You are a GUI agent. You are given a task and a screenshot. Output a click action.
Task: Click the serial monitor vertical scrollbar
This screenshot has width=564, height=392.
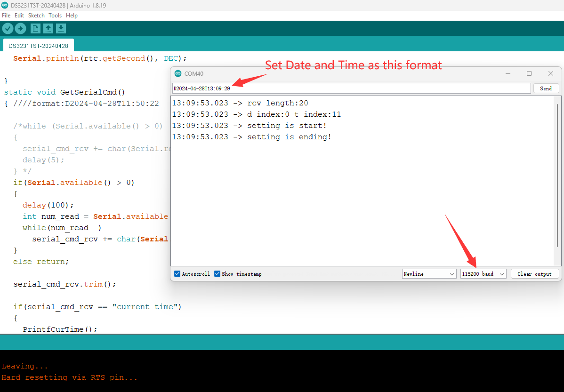[557, 174]
